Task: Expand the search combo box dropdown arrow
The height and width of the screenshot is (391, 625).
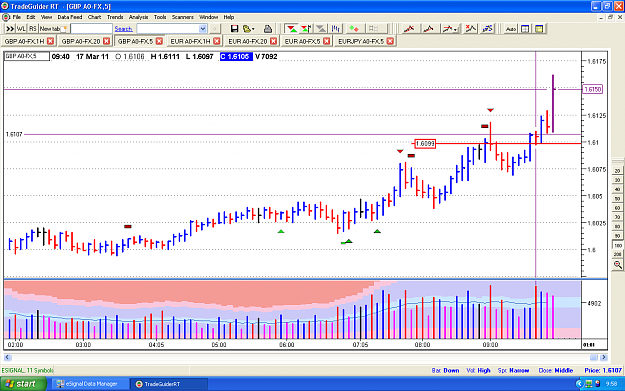Action: (202, 29)
